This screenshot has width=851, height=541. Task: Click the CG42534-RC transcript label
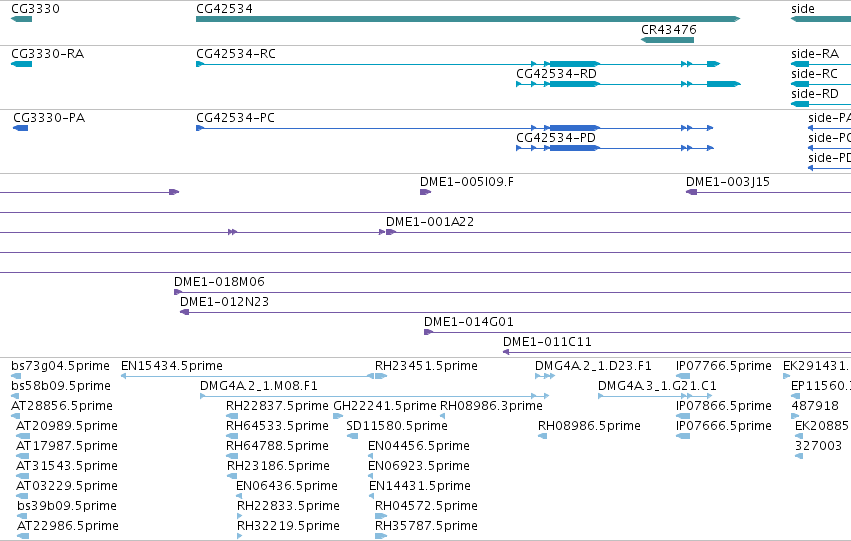pyautogui.click(x=236, y=54)
